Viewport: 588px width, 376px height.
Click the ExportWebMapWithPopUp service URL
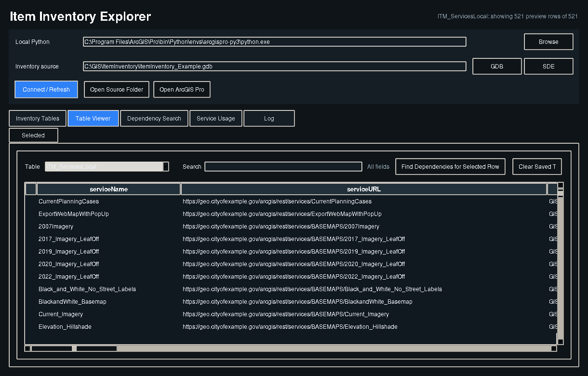[x=282, y=214]
